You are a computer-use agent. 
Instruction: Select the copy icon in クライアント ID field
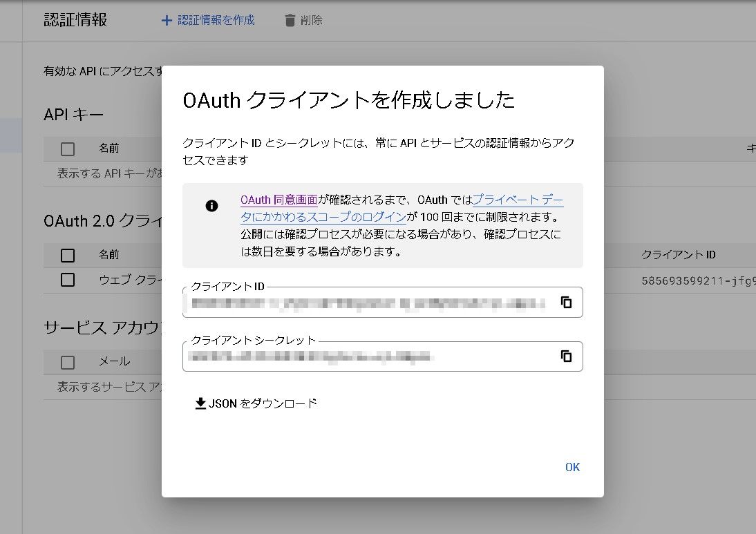coord(566,302)
